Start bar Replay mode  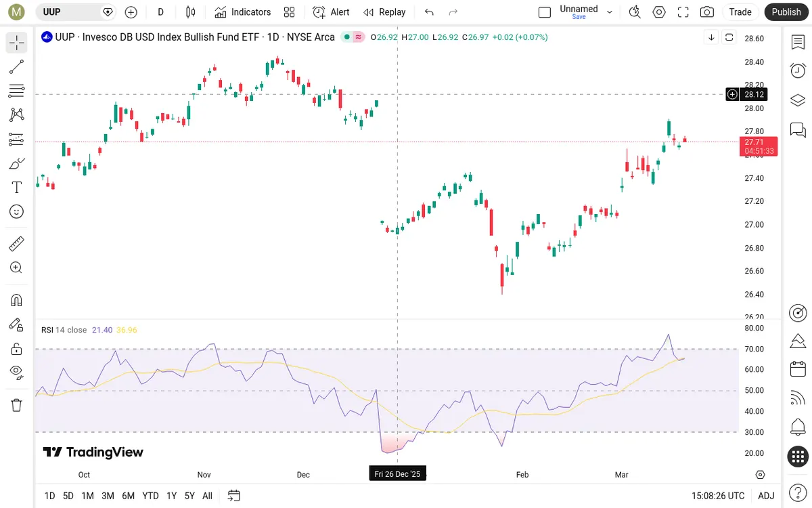(384, 12)
